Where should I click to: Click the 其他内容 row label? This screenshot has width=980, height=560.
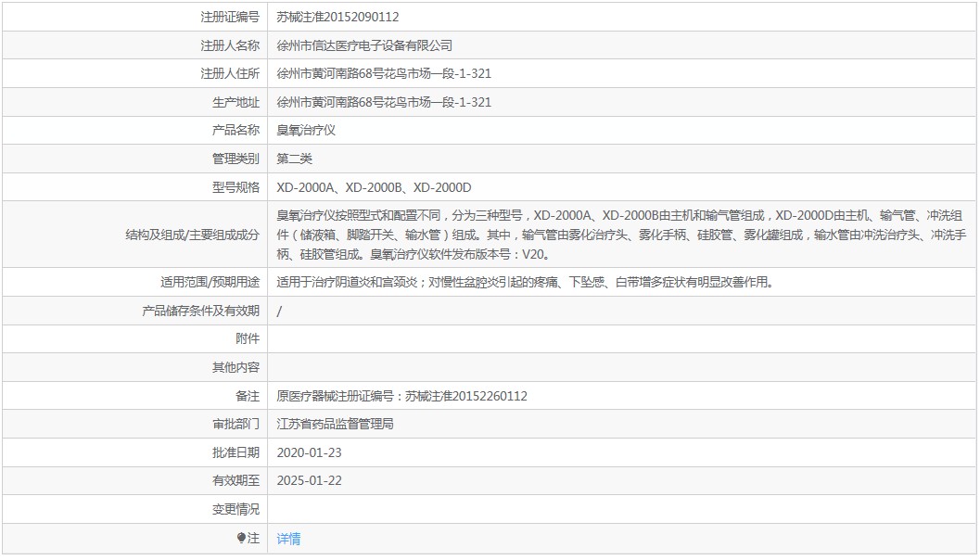point(235,367)
